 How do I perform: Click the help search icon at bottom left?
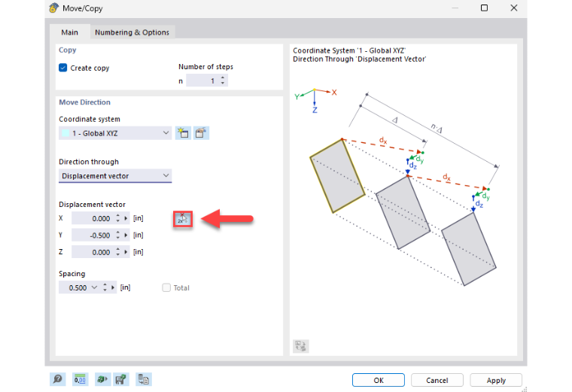pos(58,379)
